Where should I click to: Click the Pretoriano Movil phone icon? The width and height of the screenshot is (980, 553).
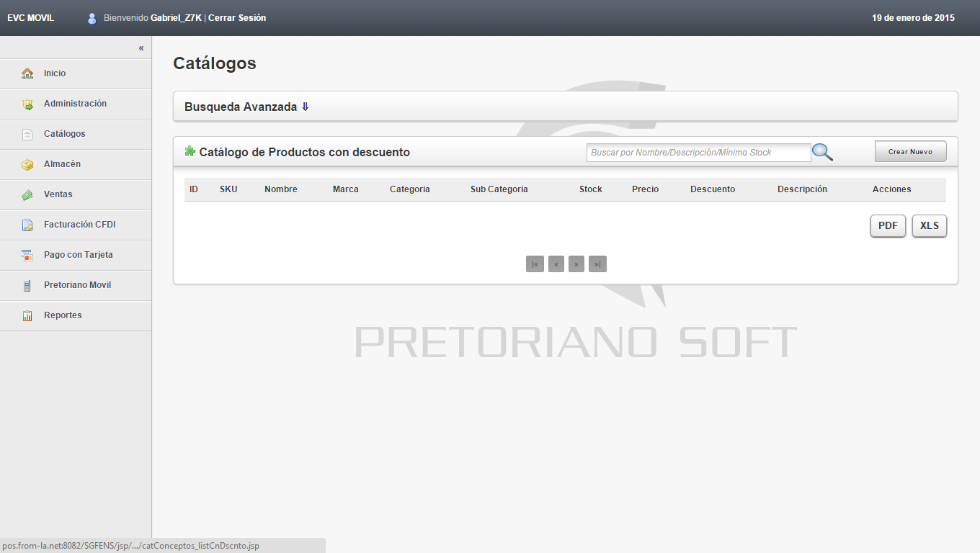pyautogui.click(x=27, y=285)
